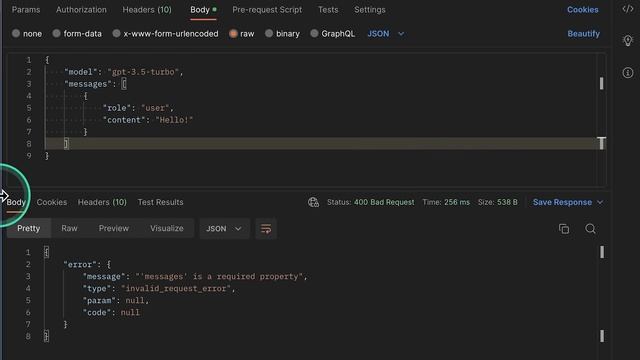
Task: Open the Tests tab
Action: point(328,10)
